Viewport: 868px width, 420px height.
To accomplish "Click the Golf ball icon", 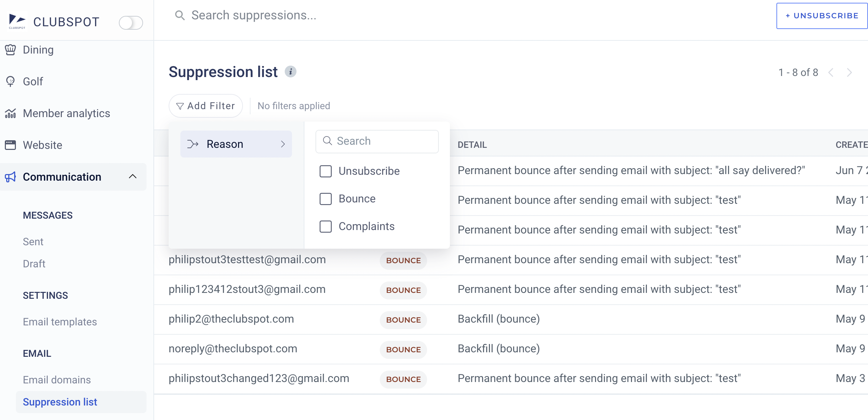I will pyautogui.click(x=10, y=82).
